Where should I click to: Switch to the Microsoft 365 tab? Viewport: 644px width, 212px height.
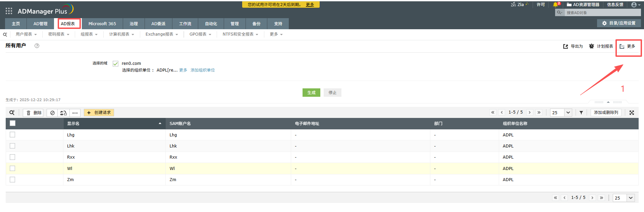pyautogui.click(x=102, y=24)
